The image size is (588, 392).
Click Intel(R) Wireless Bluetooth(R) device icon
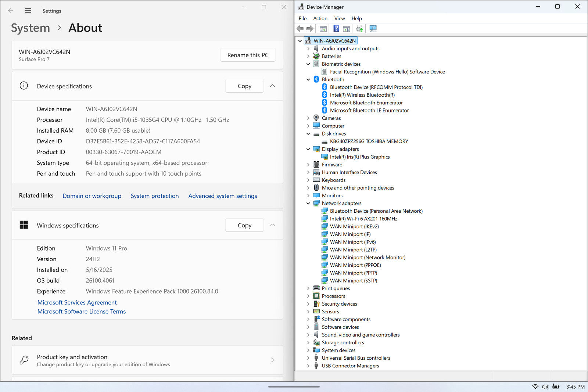(324, 95)
